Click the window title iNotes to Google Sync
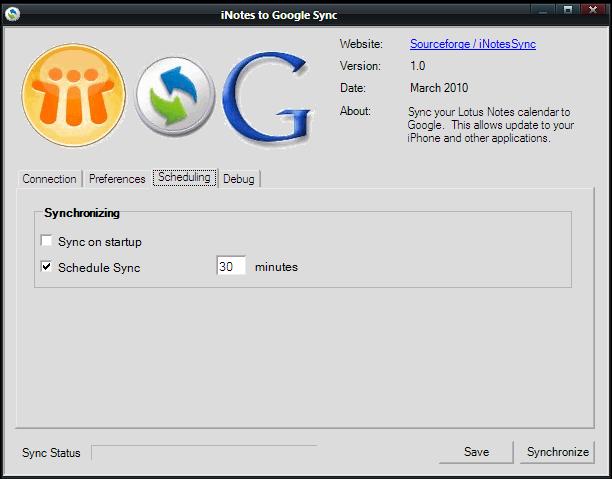 coord(279,15)
